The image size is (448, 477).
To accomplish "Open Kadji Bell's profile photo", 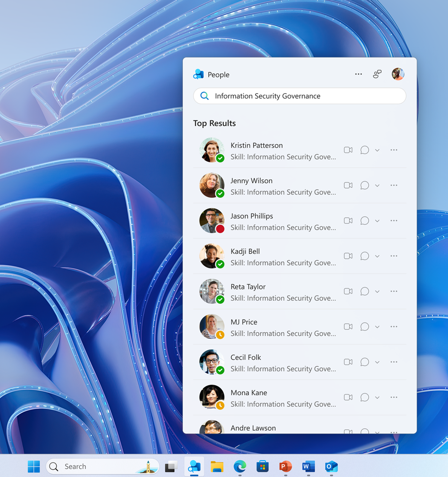I will (x=211, y=256).
